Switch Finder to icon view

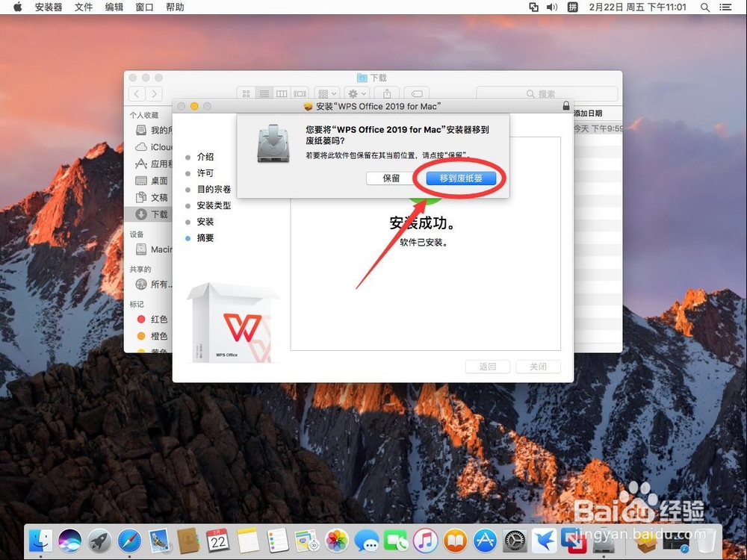tap(246, 93)
